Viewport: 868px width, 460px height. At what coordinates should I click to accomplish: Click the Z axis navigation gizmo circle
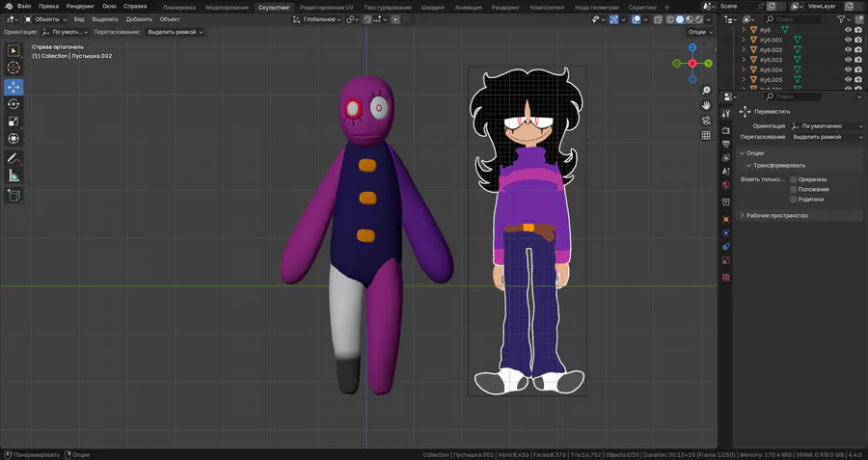pyautogui.click(x=692, y=48)
